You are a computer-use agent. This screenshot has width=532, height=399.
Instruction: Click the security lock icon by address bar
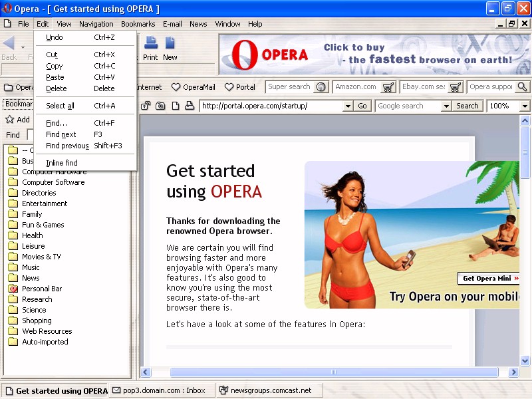coord(146,106)
